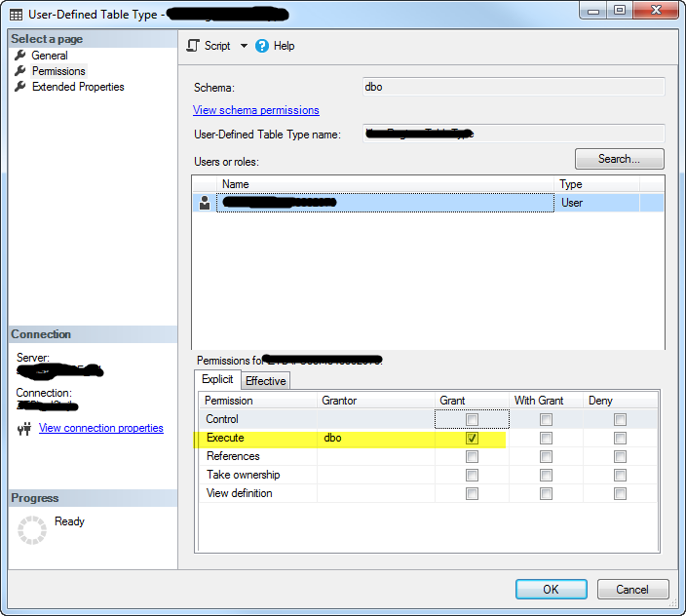Click the OK button
This screenshot has width=686, height=616.
tap(552, 590)
